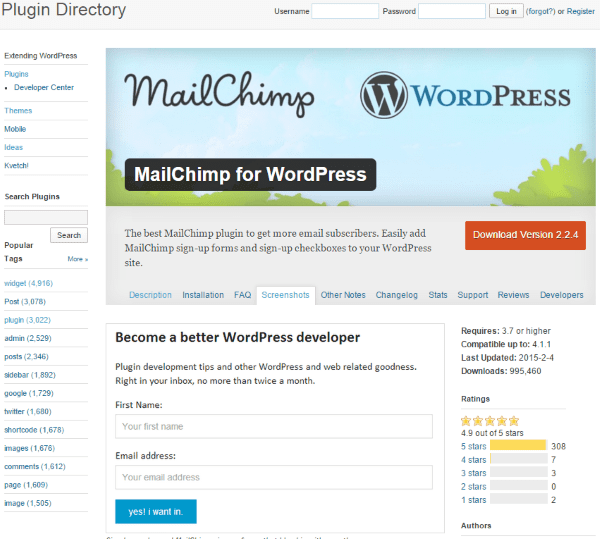The width and height of the screenshot is (600, 539).
Task: Click the 'Downloads: 995,460' text
Action: point(501,371)
